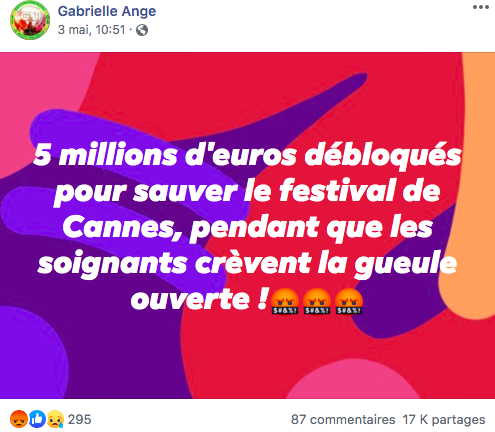The width and height of the screenshot is (495, 432).
Task: Click the sad crying reaction icon
Action: (55, 419)
